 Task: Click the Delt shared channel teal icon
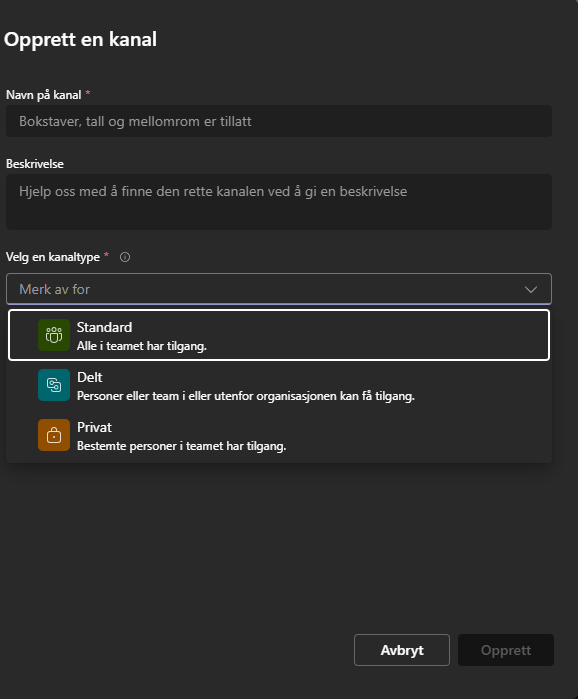click(x=54, y=385)
